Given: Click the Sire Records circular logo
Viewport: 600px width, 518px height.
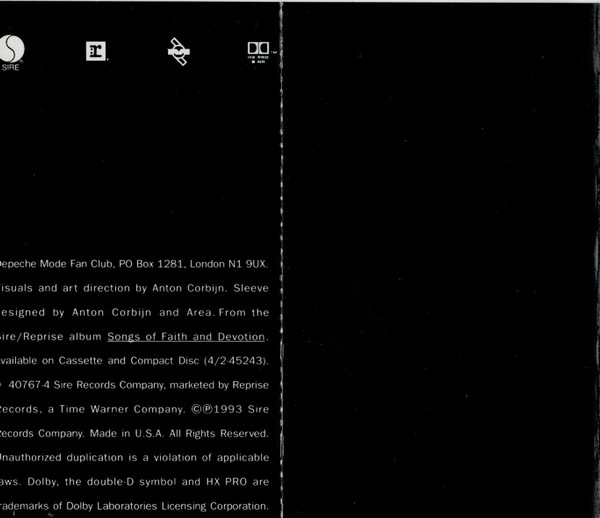Looking at the screenshot, I should (x=12, y=50).
